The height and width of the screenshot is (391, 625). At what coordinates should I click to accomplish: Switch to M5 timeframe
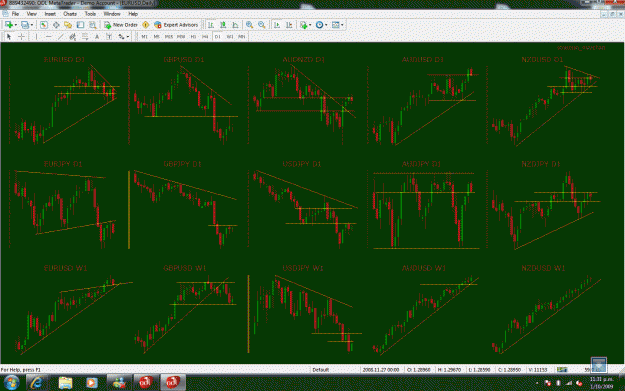tap(156, 37)
